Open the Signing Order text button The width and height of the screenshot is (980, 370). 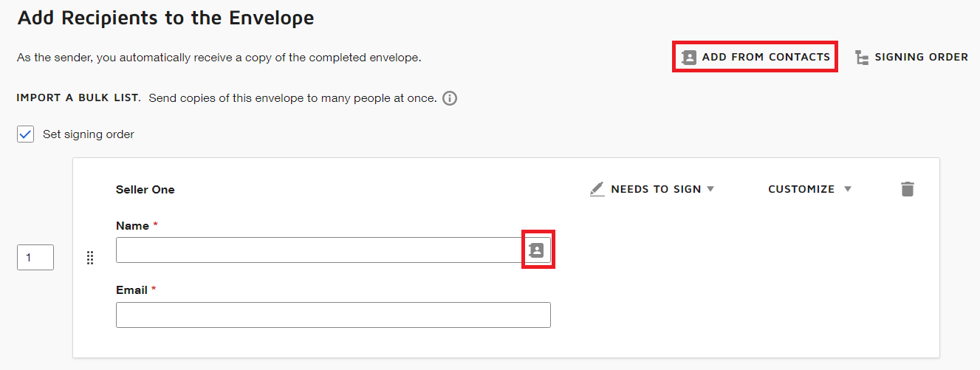pos(921,57)
